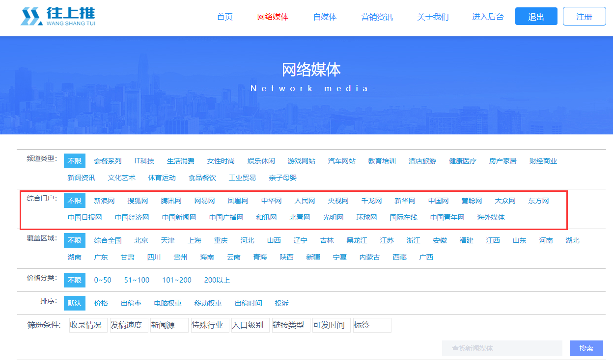Select IT科技 channel type filter
Image resolution: width=613 pixels, height=364 pixels.
[x=144, y=161]
